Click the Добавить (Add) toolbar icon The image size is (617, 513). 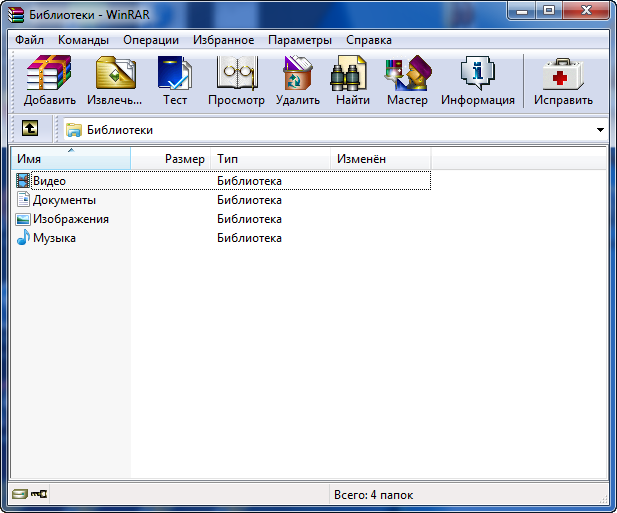pos(50,80)
